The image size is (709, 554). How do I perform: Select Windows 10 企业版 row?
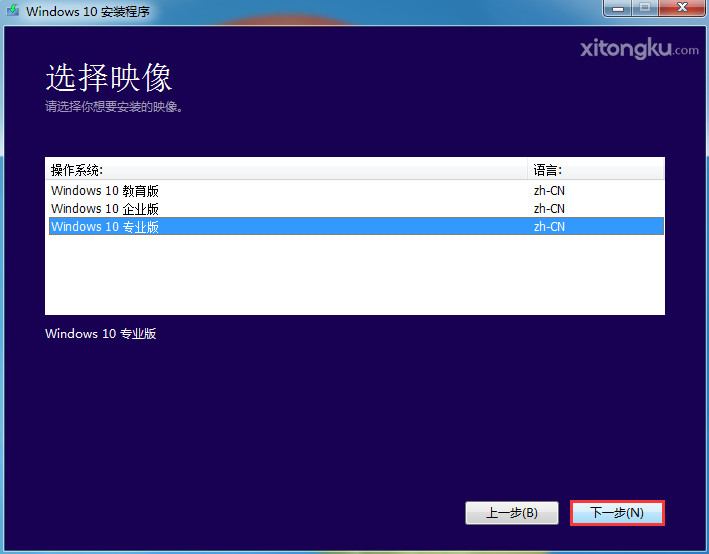click(356, 209)
